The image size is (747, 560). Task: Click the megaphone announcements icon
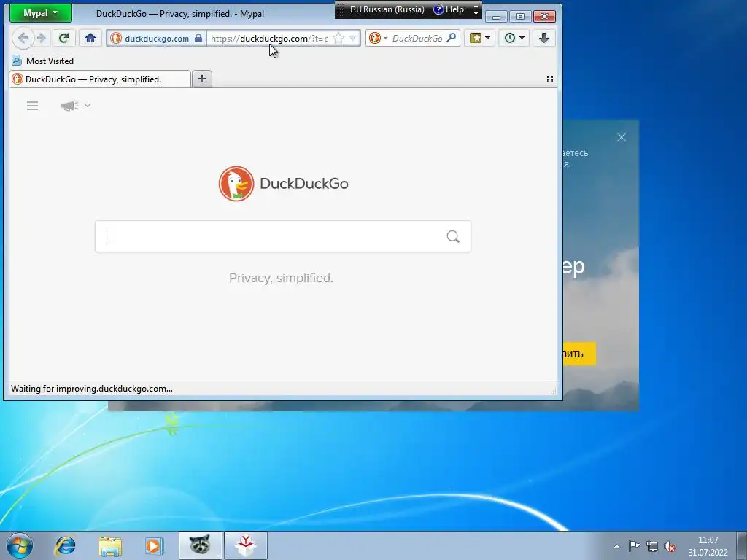tap(69, 106)
